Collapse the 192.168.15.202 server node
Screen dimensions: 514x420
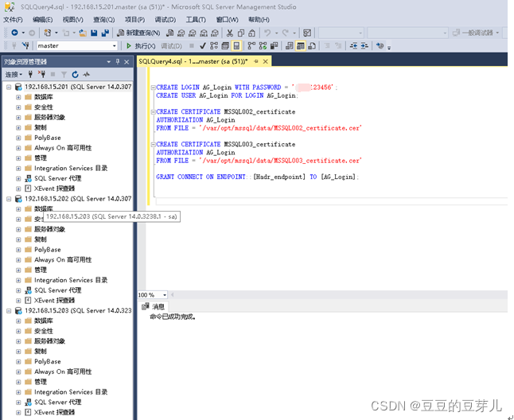[x=9, y=199]
